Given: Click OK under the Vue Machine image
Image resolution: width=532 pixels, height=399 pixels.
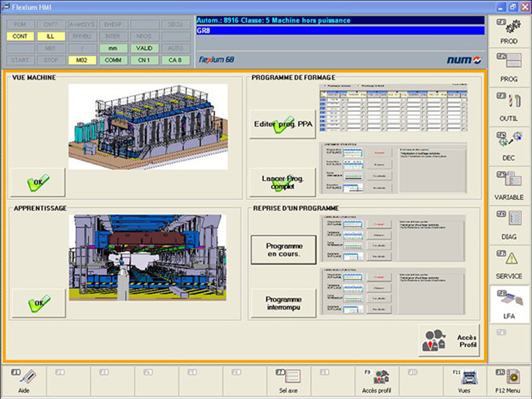Looking at the screenshot, I should (x=38, y=182).
